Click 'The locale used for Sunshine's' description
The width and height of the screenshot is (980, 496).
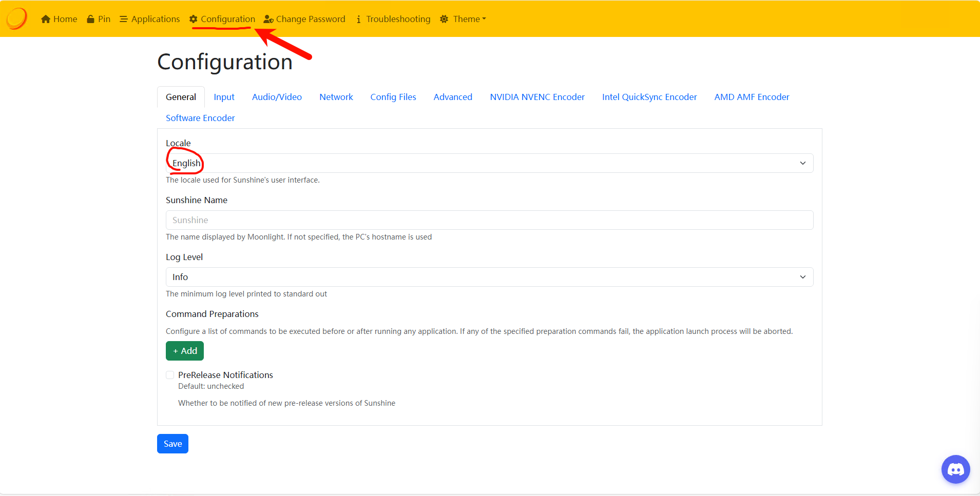tap(243, 180)
